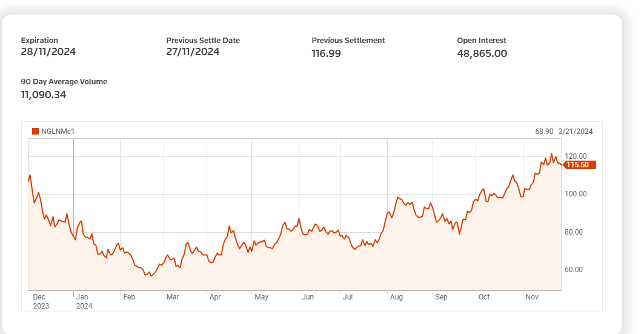644x334 pixels.
Task: Click the Previous Settle Date value 27/11/2024
Action: click(x=193, y=52)
